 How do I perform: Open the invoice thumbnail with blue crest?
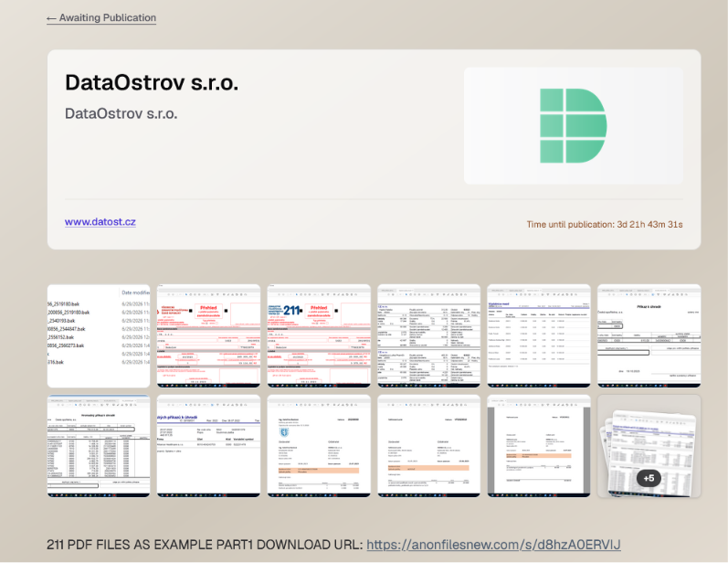(x=319, y=446)
